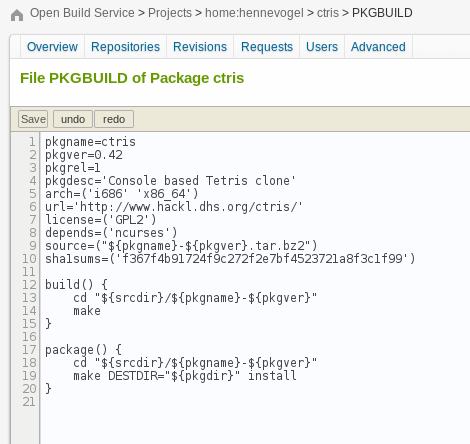Click the undo button in editor toolbar
This screenshot has width=470, height=444.
(x=73, y=119)
